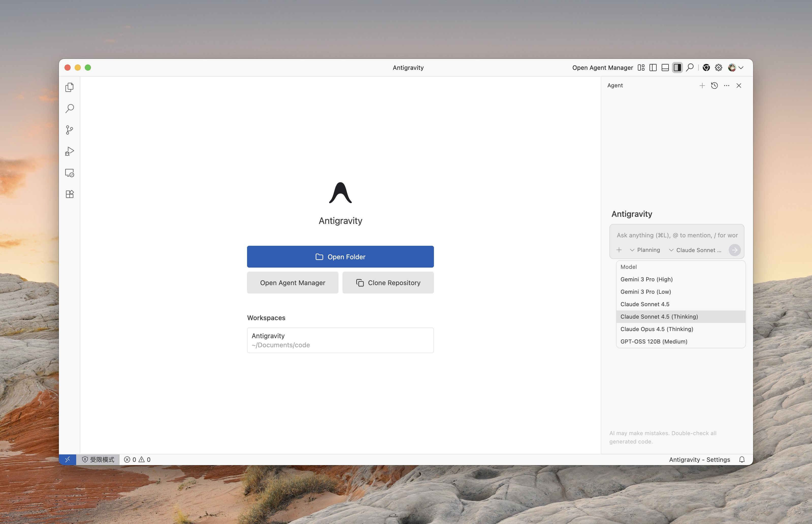The width and height of the screenshot is (812, 524).
Task: Open the Explorer files icon in sidebar
Action: click(69, 87)
